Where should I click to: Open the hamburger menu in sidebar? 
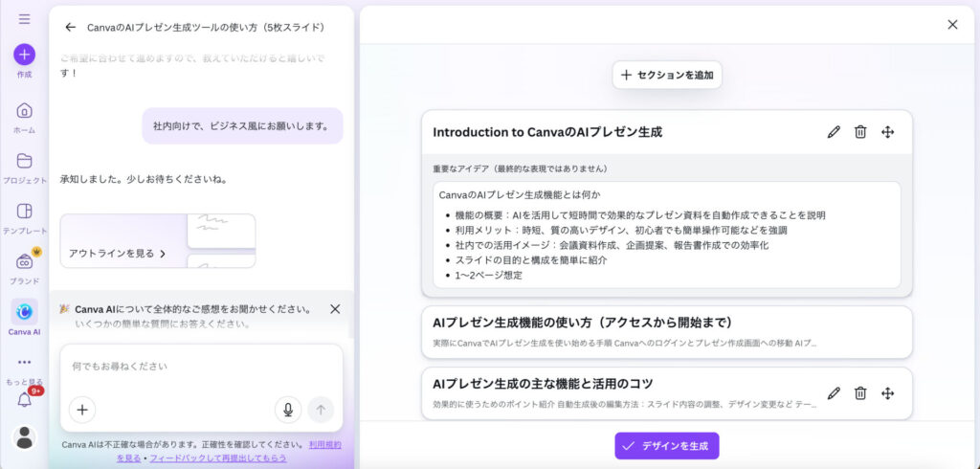pyautogui.click(x=24, y=19)
